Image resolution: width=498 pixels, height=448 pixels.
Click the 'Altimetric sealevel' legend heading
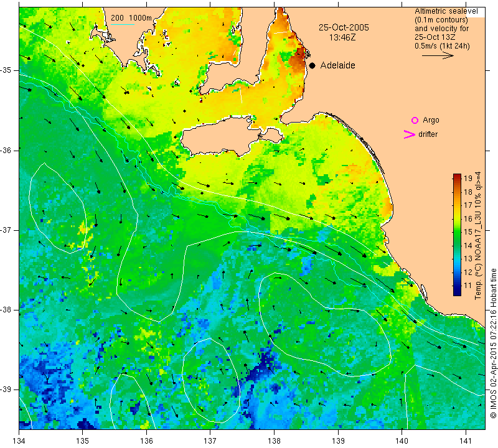(x=446, y=11)
